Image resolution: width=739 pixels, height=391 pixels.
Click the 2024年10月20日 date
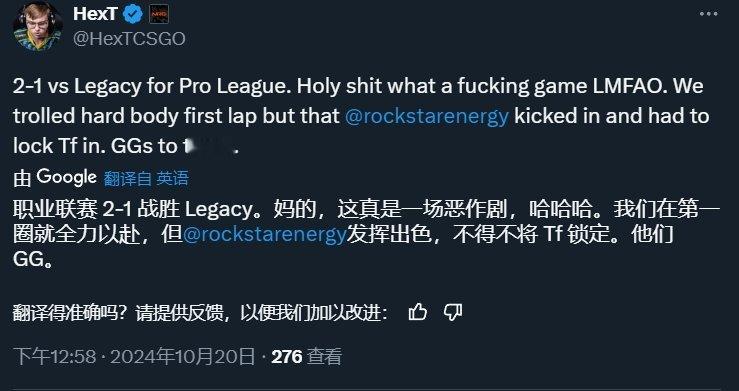(183, 357)
